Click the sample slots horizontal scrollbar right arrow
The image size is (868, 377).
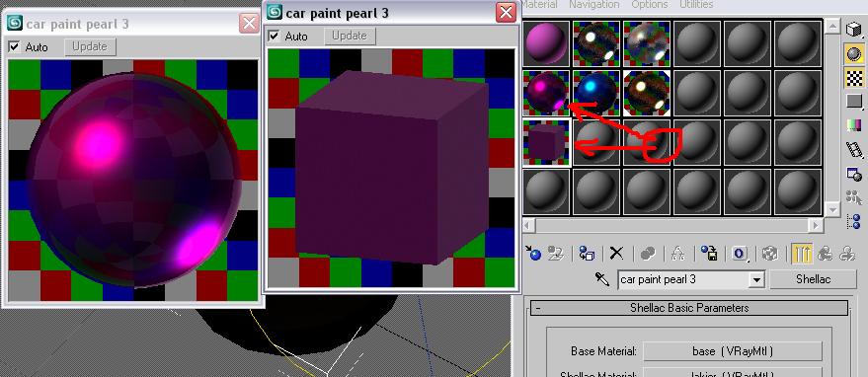815,225
